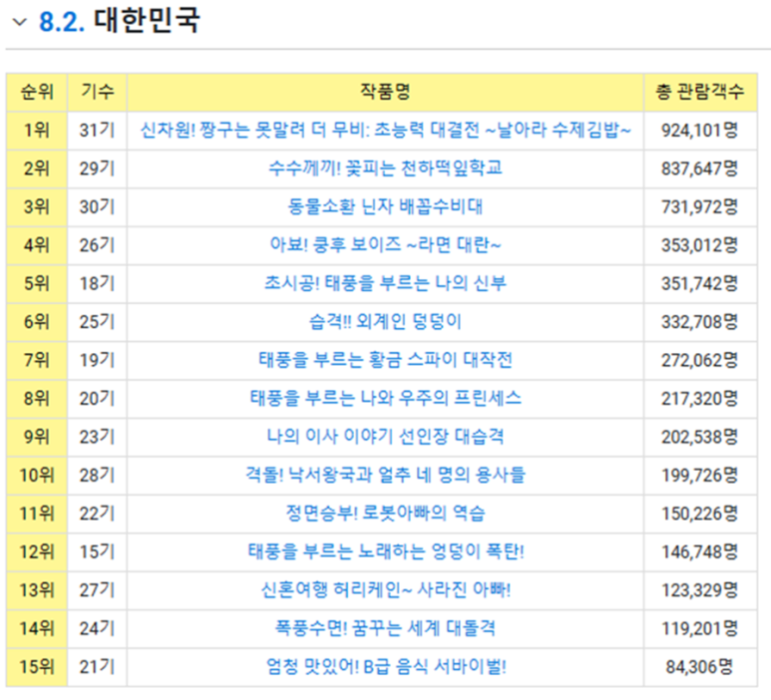This screenshot has height=700, width=771.
Task: Click the 119,201명 audience cell
Action: point(700,628)
